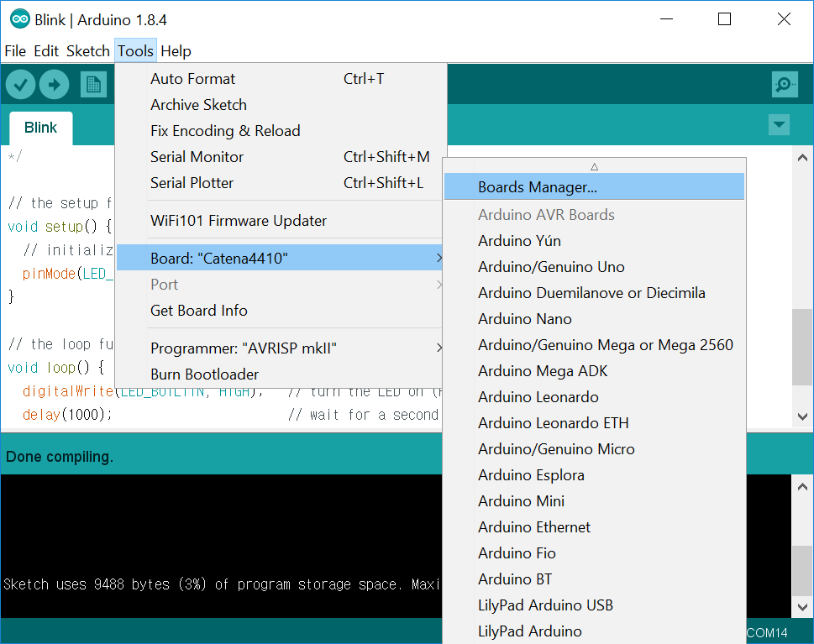
Task: Open the Serial Monitor magnifier icon
Action: [x=785, y=84]
